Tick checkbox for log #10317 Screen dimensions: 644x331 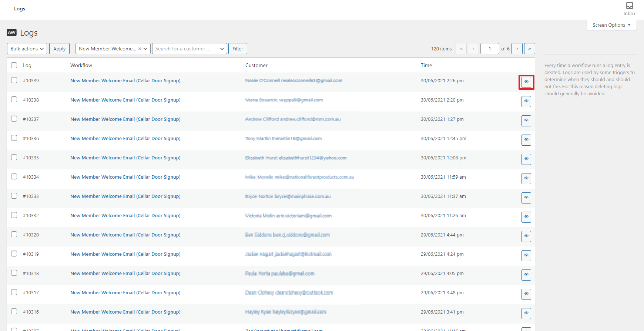click(14, 292)
